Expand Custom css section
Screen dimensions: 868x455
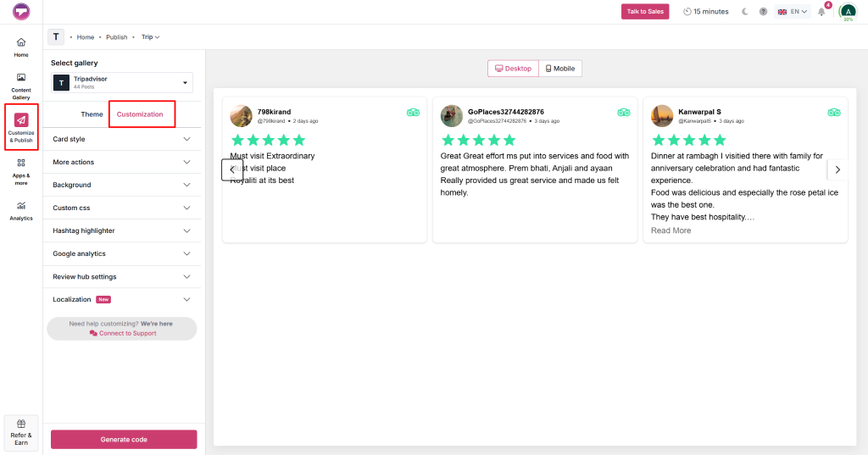click(x=122, y=208)
